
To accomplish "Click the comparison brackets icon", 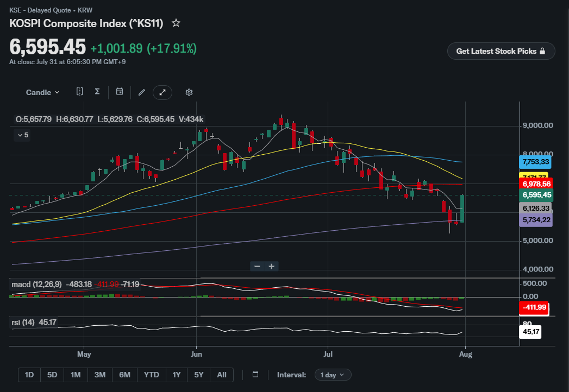I will click(80, 91).
